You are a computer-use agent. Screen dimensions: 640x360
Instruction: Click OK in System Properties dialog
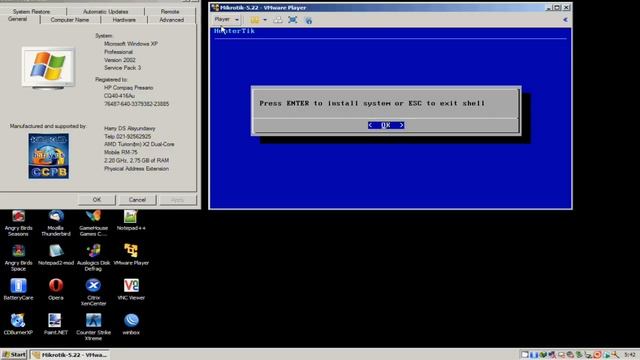pyautogui.click(x=96, y=200)
